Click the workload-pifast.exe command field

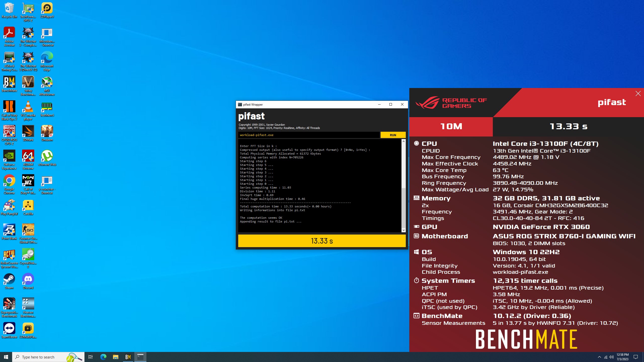[309, 135]
